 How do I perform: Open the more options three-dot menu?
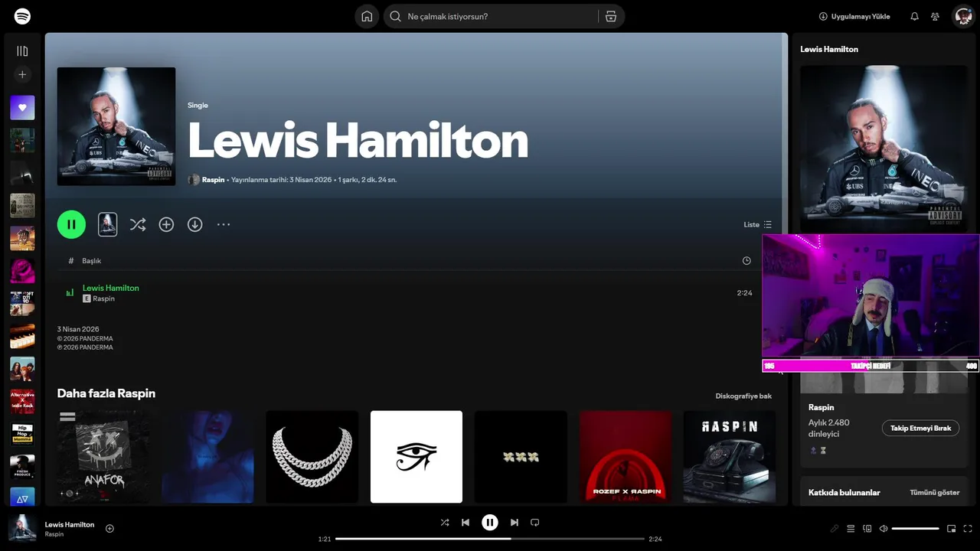coord(224,224)
